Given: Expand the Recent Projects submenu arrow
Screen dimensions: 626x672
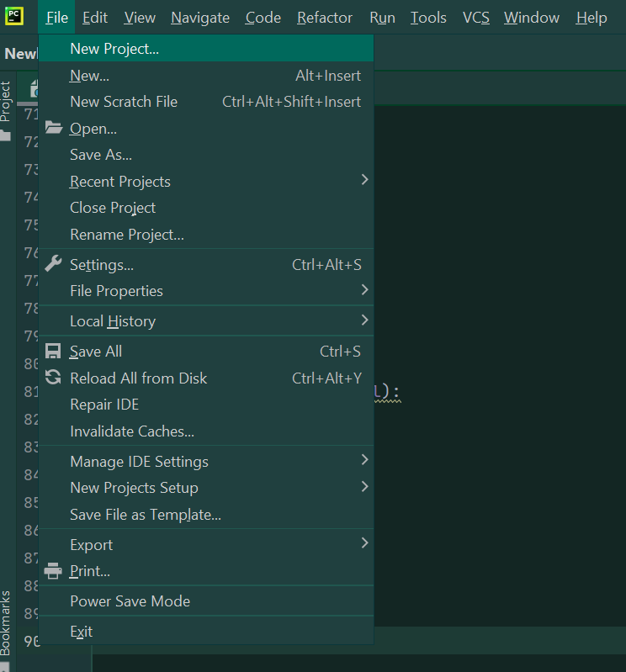Looking at the screenshot, I should pos(364,180).
